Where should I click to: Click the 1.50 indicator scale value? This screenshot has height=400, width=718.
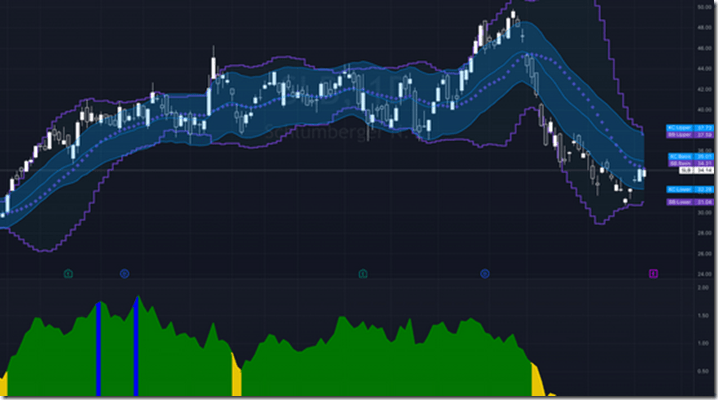[703, 316]
